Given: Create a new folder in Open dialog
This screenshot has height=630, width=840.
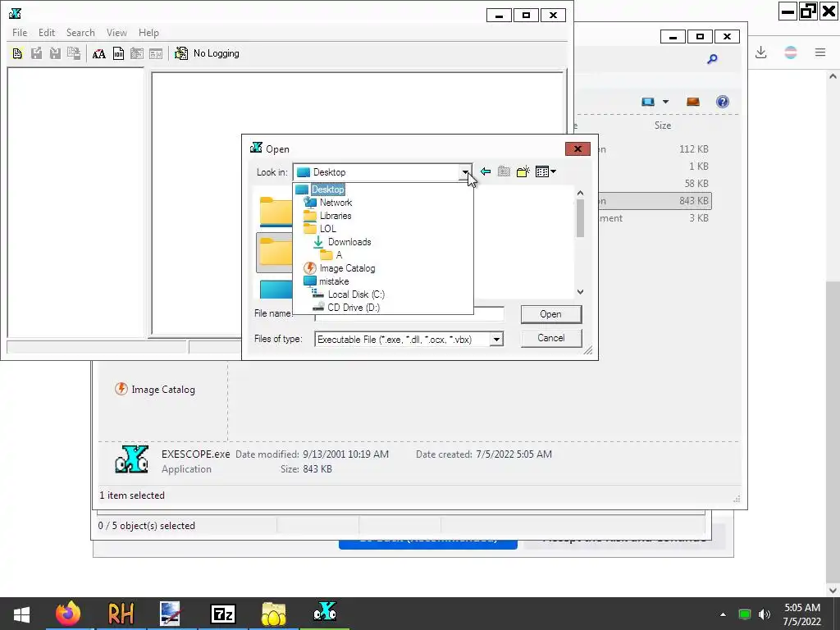Looking at the screenshot, I should [x=523, y=171].
